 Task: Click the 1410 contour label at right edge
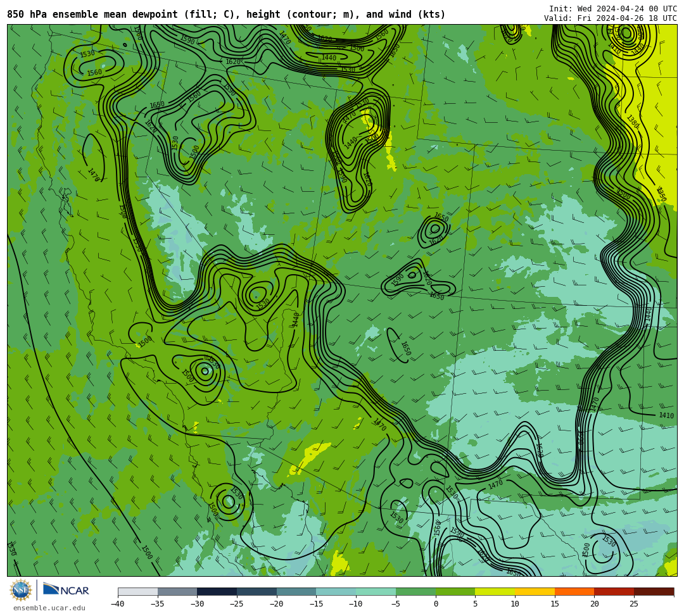(x=666, y=415)
